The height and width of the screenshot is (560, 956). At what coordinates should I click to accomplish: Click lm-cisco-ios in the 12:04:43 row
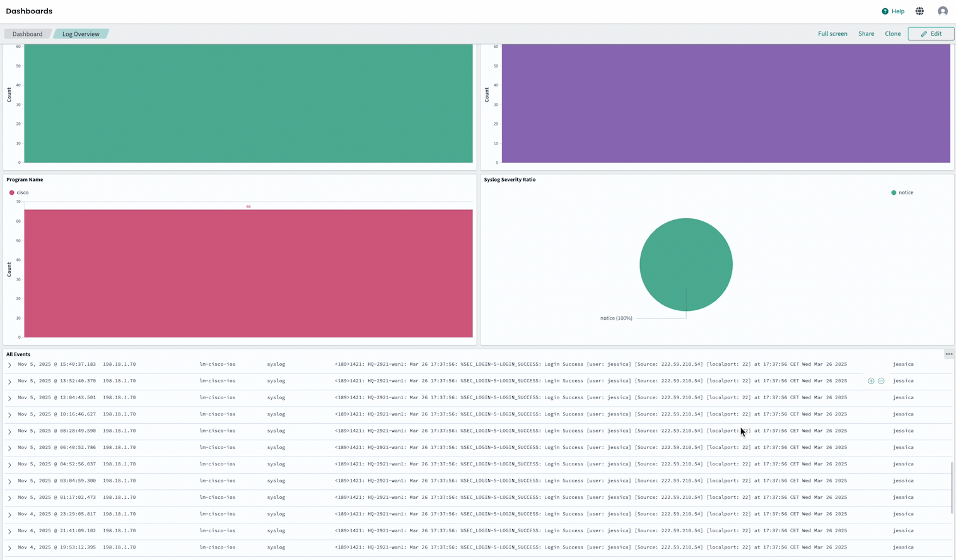pos(218,397)
